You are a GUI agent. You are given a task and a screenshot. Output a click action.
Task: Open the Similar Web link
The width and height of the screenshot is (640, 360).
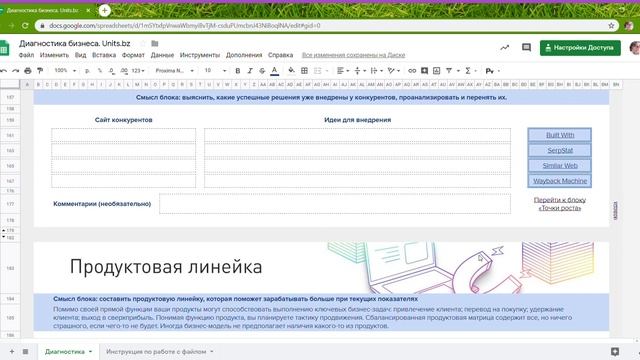[560, 166]
